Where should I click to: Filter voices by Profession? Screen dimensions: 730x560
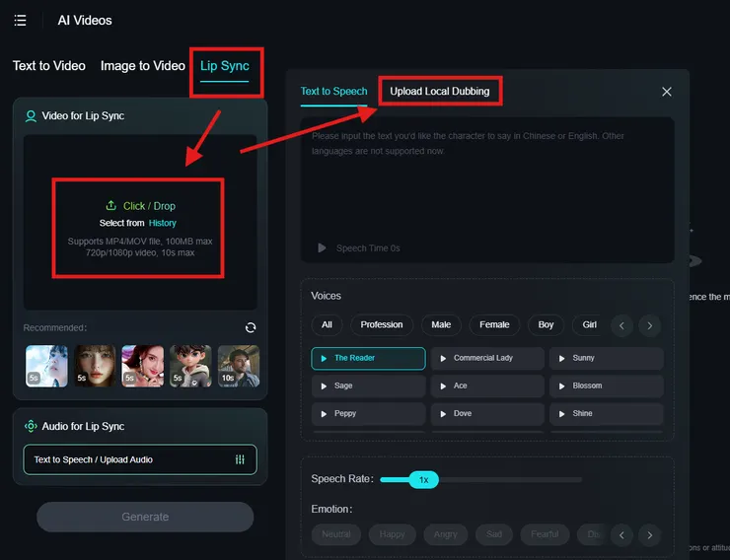point(382,324)
